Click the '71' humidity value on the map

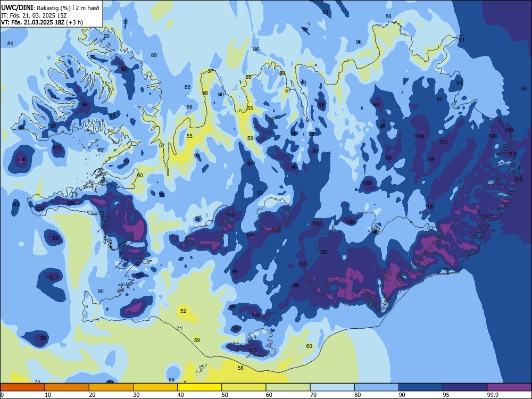coord(179,328)
